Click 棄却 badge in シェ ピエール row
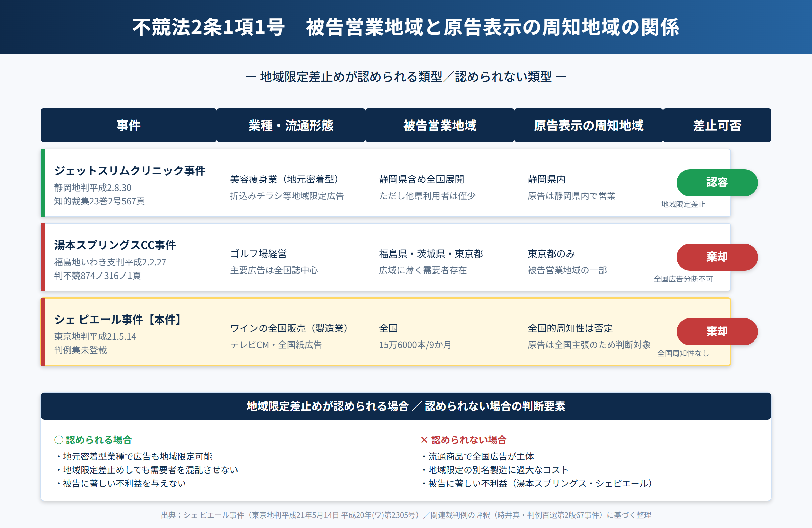The width and height of the screenshot is (812, 528). pos(717,331)
